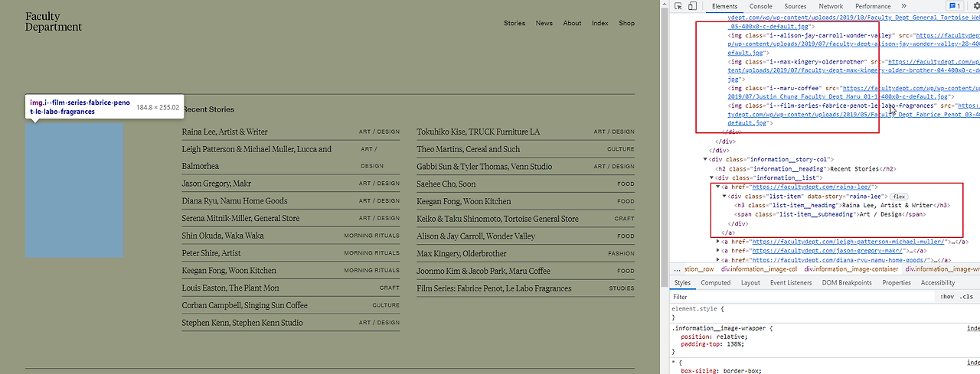Expand the leigh-patterson-michael-muller anchor node
This screenshot has height=374, width=980.
[x=718, y=242]
